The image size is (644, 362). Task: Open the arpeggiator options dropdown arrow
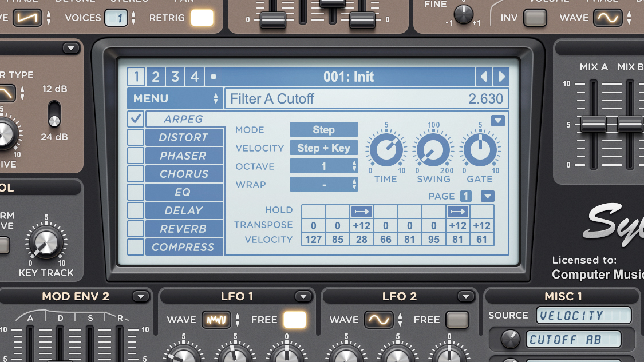coord(498,121)
